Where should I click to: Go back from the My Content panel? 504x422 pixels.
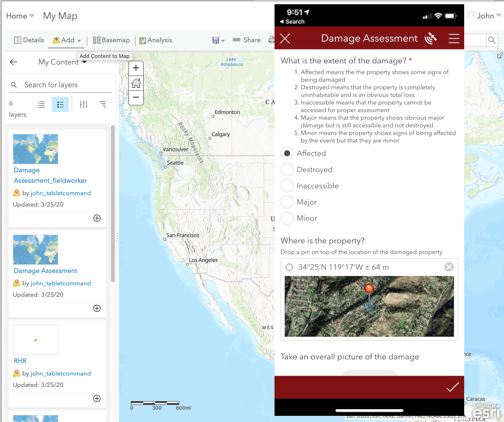click(x=13, y=62)
